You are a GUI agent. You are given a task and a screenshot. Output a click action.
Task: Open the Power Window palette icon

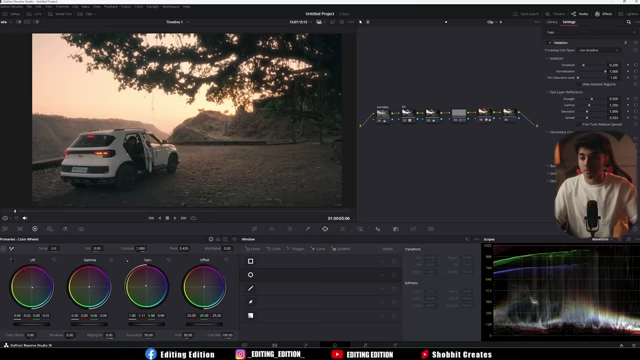tap(325, 229)
